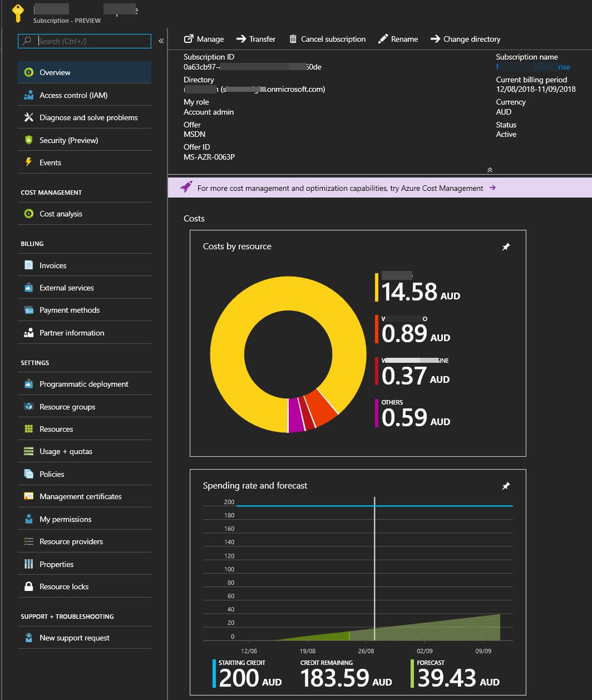Select Diagnose and solve problems
The width and height of the screenshot is (592, 700).
pos(85,117)
